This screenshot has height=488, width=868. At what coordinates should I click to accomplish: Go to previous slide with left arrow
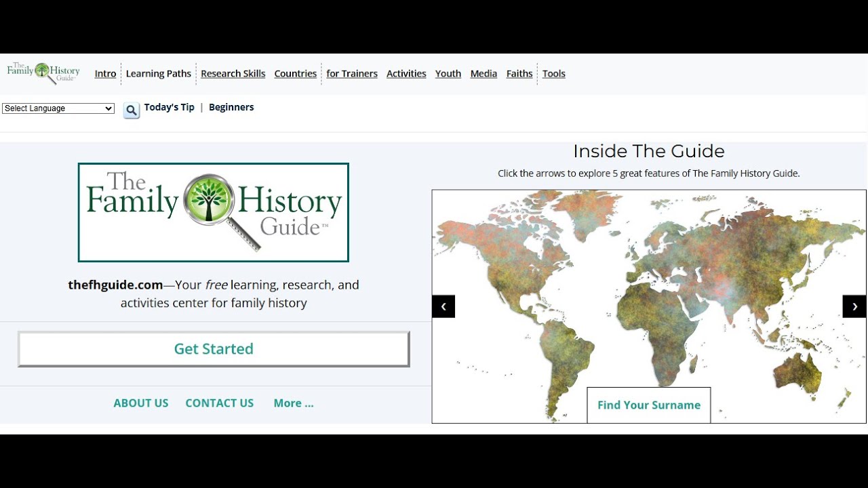(443, 306)
